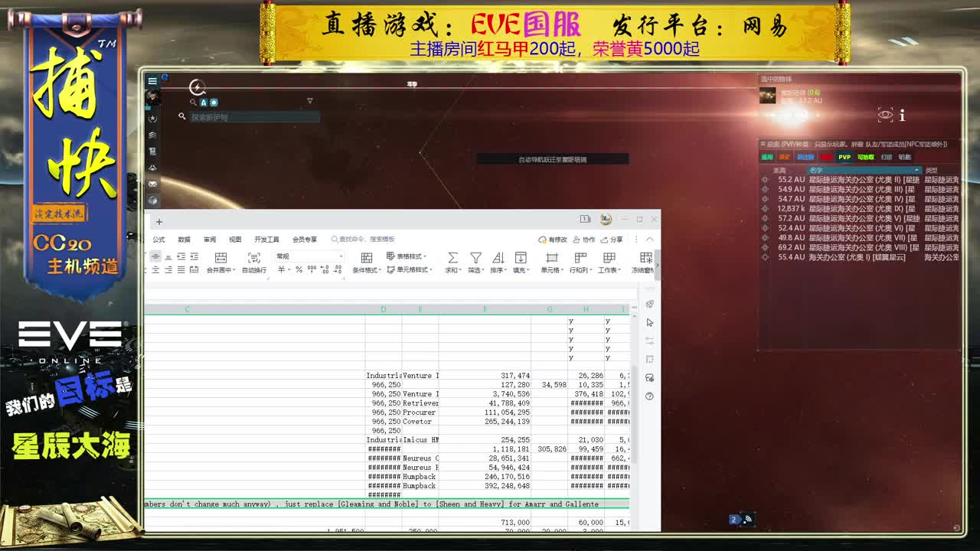The width and height of the screenshot is (980, 551).
Task: Open the 开发工具 ribbon tab
Action: [266, 240]
